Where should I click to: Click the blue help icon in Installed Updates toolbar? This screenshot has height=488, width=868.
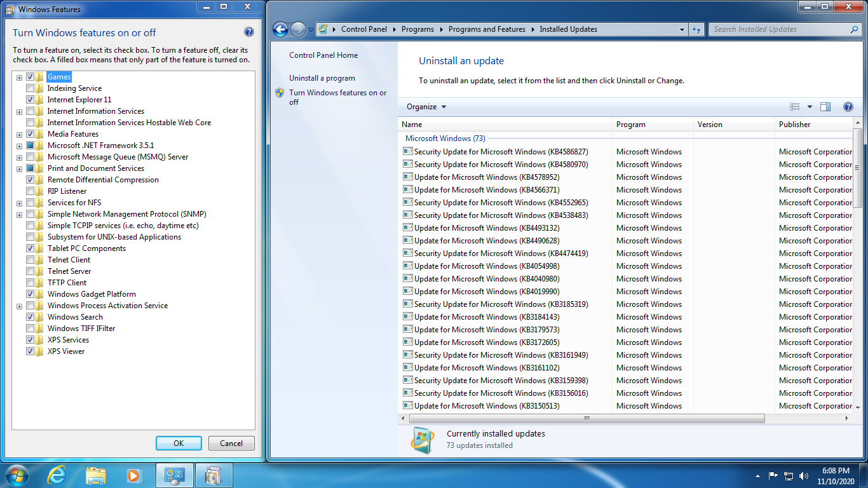(x=848, y=107)
